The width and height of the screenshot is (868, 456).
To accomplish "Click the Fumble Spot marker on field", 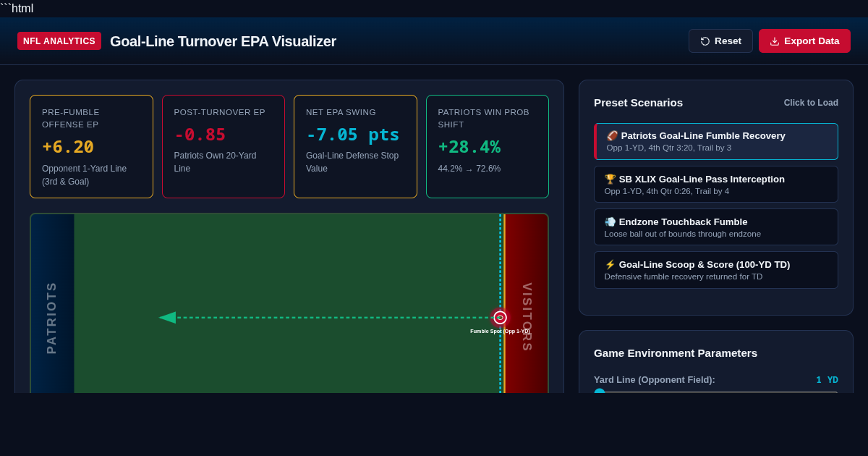I will tap(500, 317).
